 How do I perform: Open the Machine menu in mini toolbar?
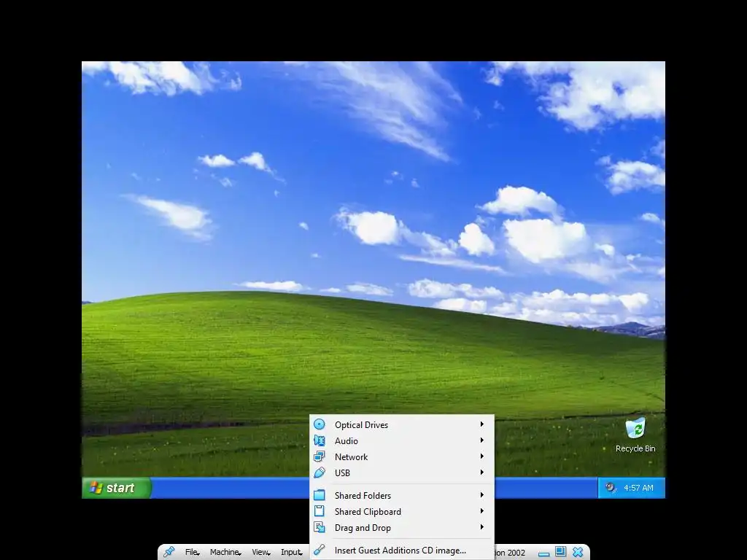coord(225,552)
